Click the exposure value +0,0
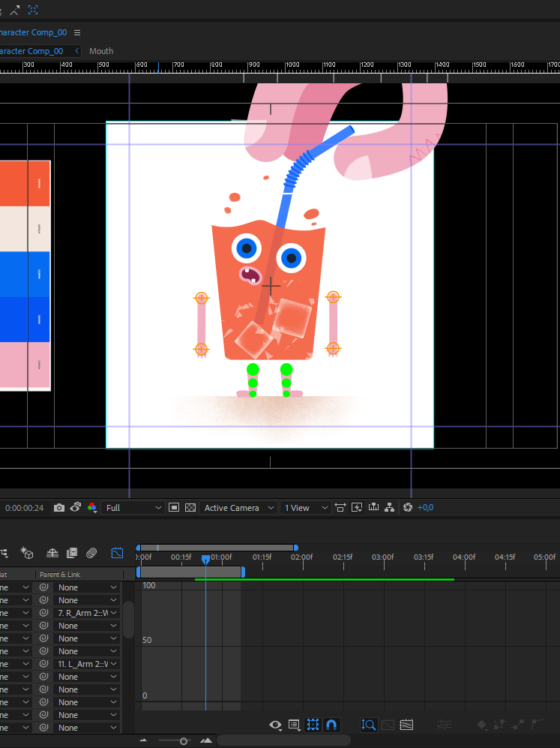Screen dimensions: 560x748 tap(425, 508)
